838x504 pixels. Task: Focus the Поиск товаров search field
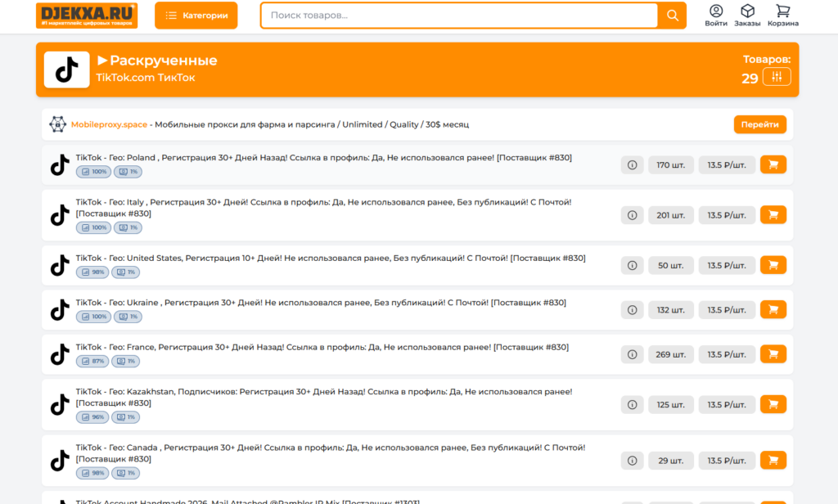(459, 16)
